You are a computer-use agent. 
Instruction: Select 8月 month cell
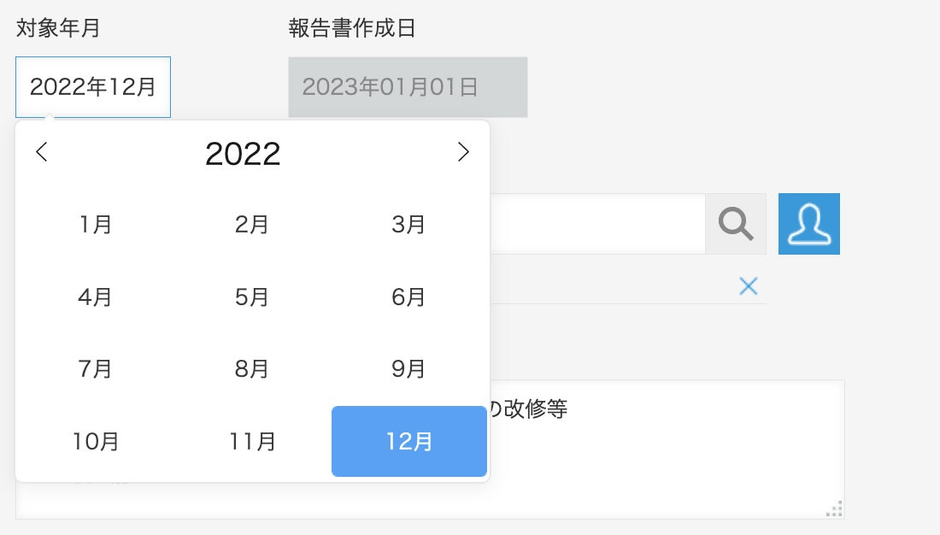(x=252, y=369)
